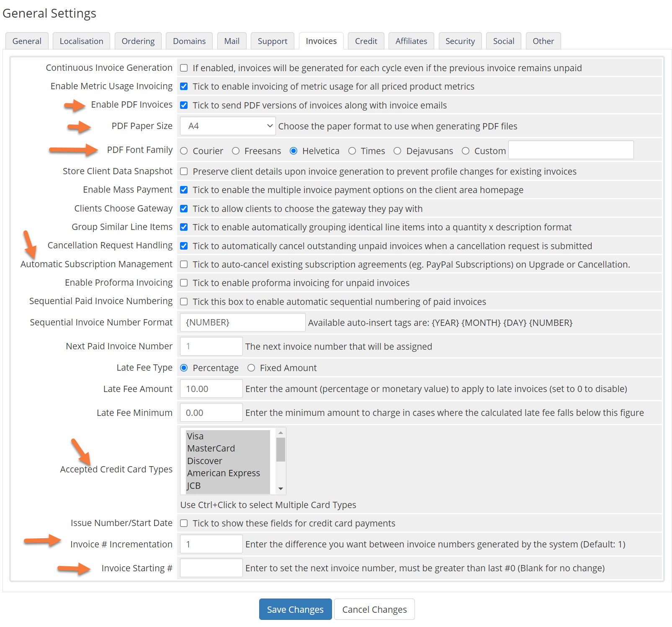Click the Invoice Starting # input
The width and height of the screenshot is (672, 627).
click(211, 568)
